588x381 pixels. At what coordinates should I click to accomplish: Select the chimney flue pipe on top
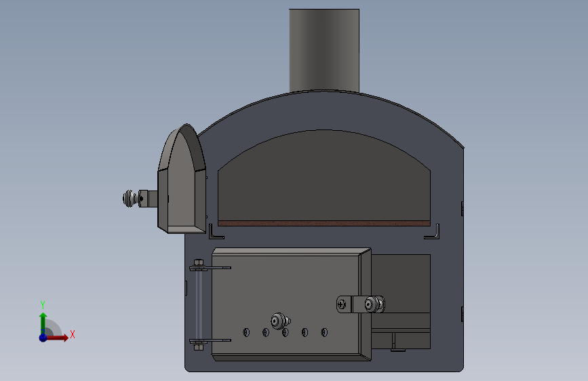tap(324, 50)
